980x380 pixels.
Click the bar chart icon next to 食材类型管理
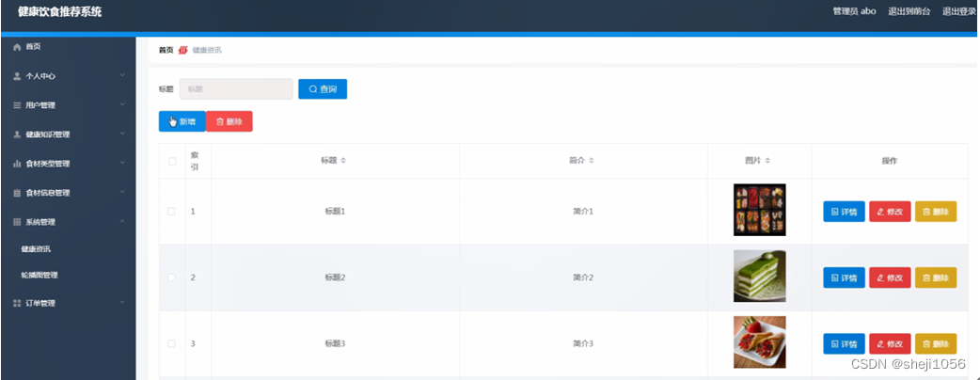click(17, 164)
